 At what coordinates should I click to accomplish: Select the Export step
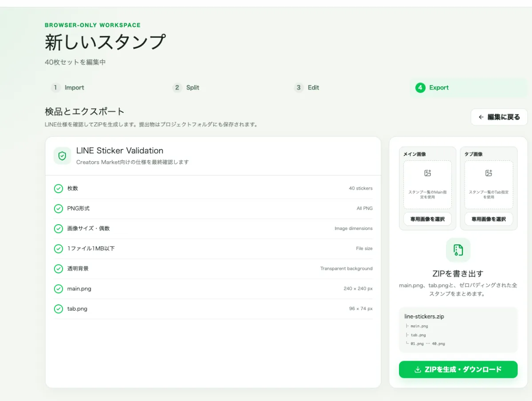click(x=469, y=88)
